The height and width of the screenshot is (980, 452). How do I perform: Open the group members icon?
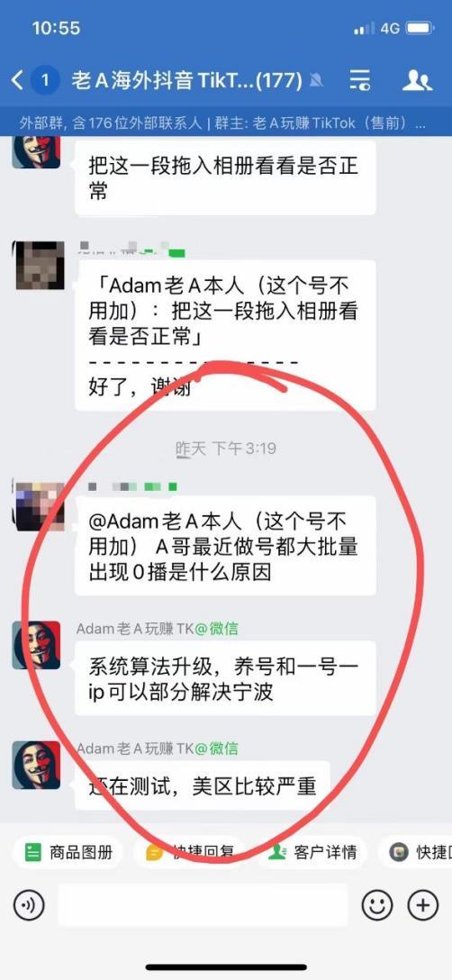coord(417,80)
